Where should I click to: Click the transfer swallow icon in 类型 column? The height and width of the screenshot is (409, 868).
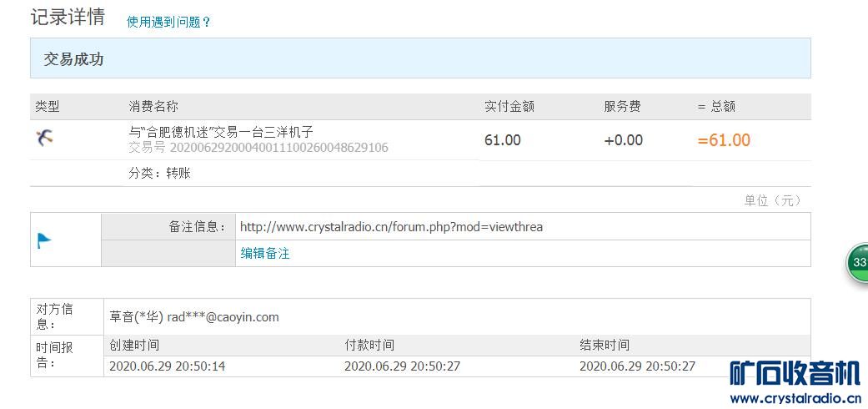point(44,137)
